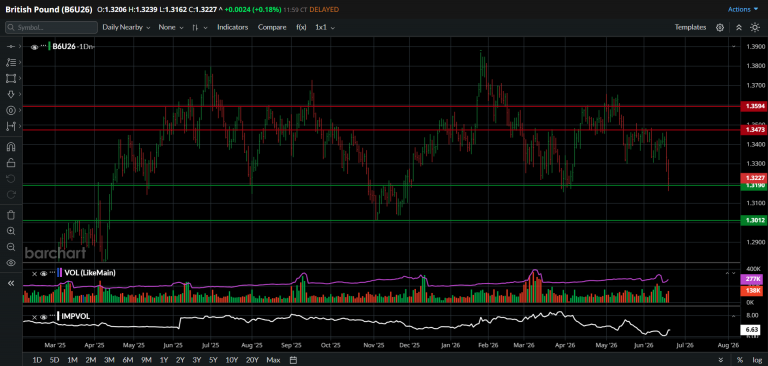Open the Fibonacci/list annotation tool
The width and height of the screenshot is (768, 366).
coord(11,62)
